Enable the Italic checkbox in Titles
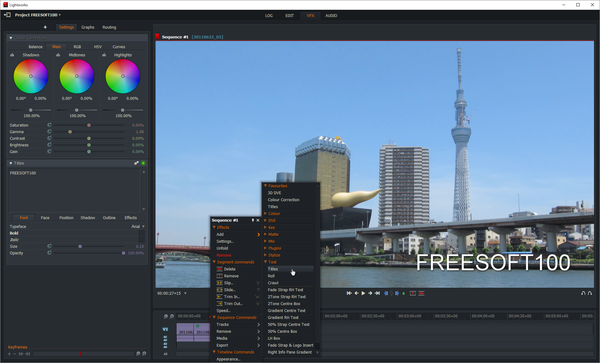Viewport: 600px width, 363px height. tap(142, 240)
